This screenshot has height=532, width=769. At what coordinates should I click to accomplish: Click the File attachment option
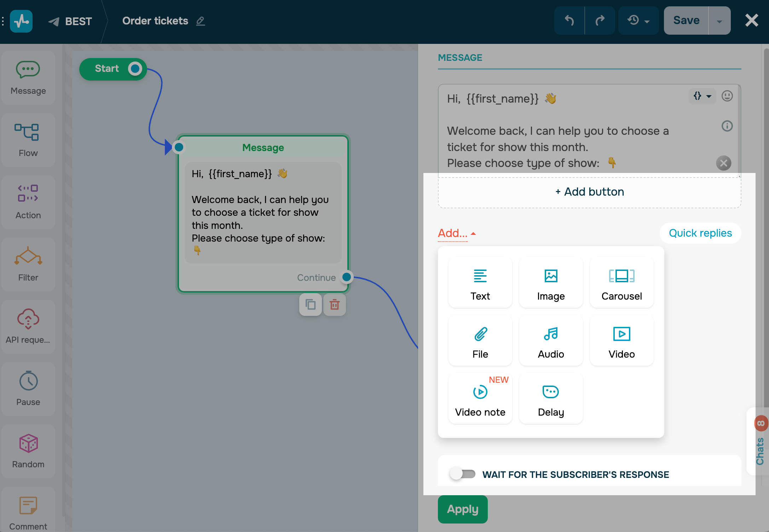point(480,341)
